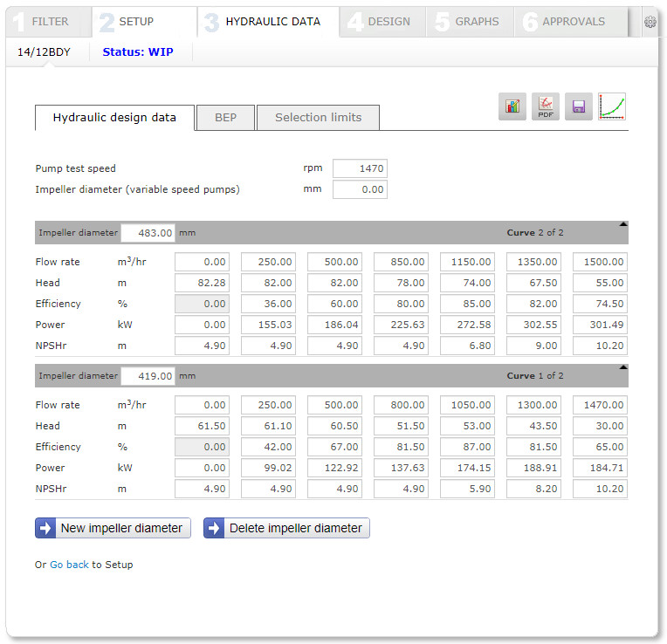Select the 483.00 impeller diameter field

tap(148, 233)
